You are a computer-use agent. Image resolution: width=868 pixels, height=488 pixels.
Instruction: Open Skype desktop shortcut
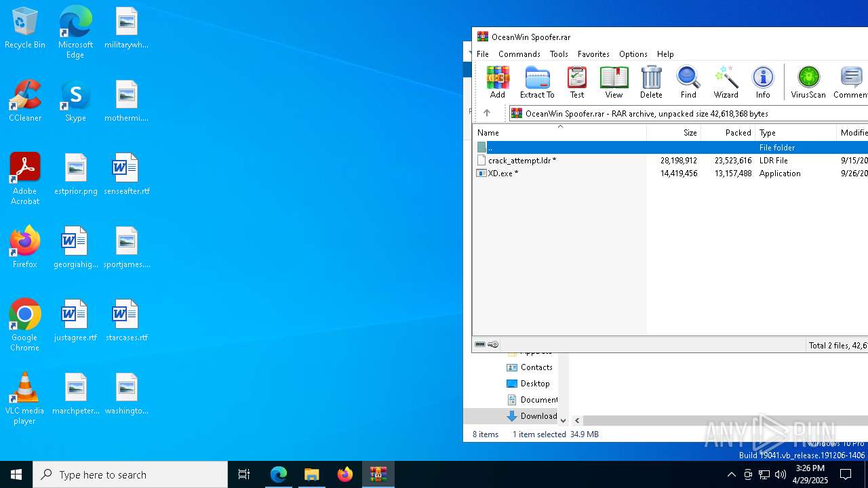click(x=75, y=101)
